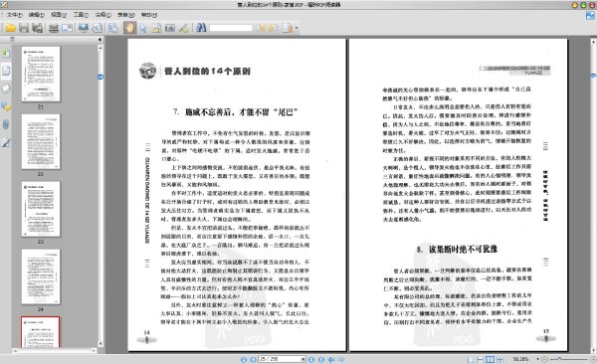Image resolution: width=597 pixels, height=364 pixels.
Task: Click the search options page icon
Action: point(288,28)
